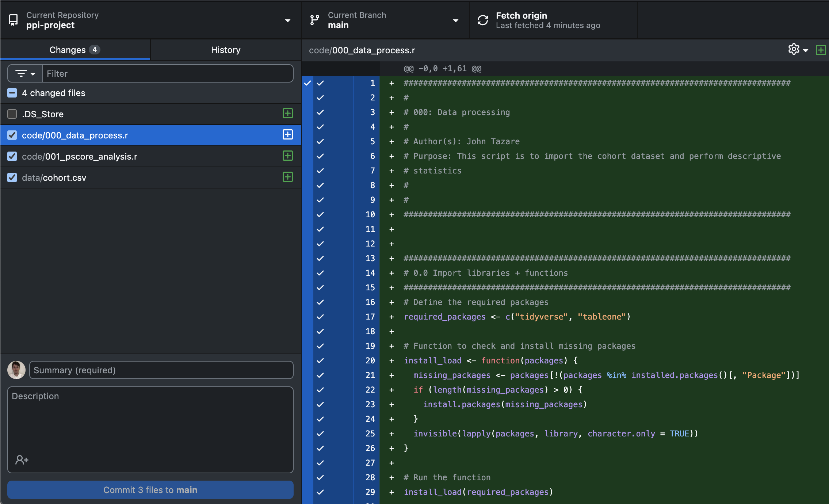Click Commit 3 files to main button
Image resolution: width=829 pixels, height=504 pixels.
pos(150,490)
